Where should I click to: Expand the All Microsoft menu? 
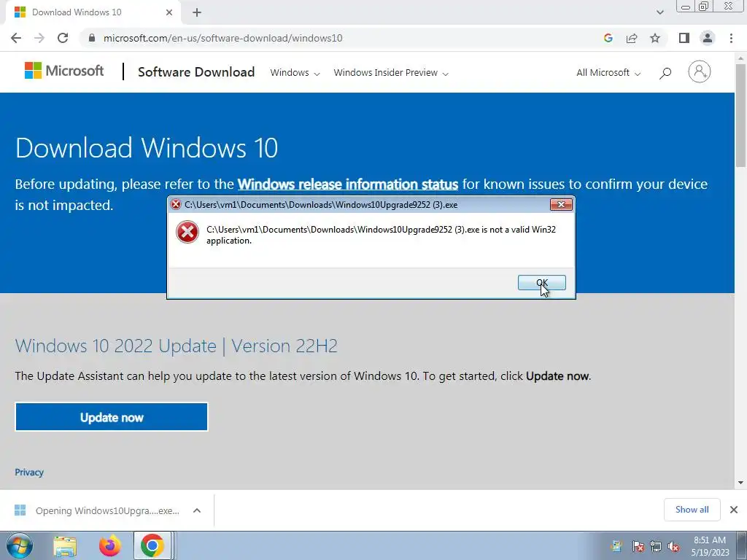coord(608,73)
